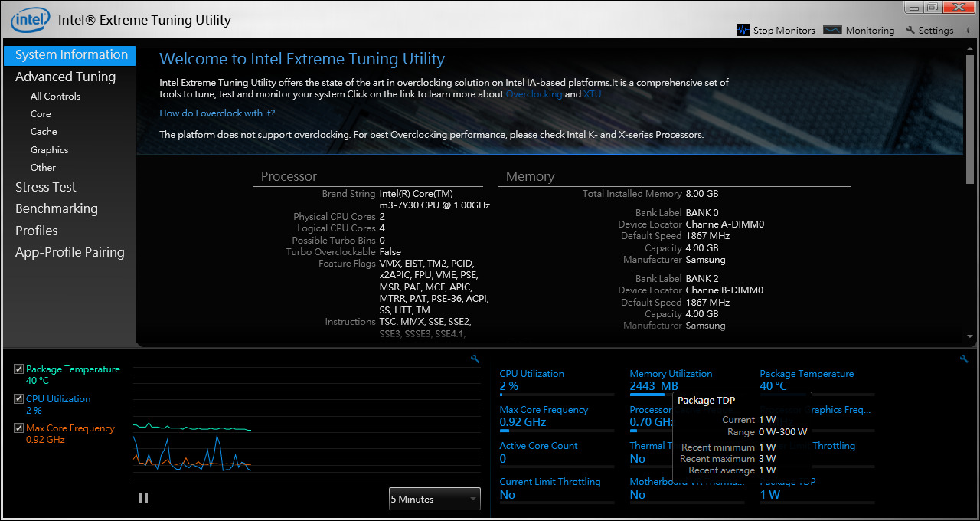The image size is (980, 521).
Task: Uncheck CPU Utilization graph checkbox
Action: (19, 399)
